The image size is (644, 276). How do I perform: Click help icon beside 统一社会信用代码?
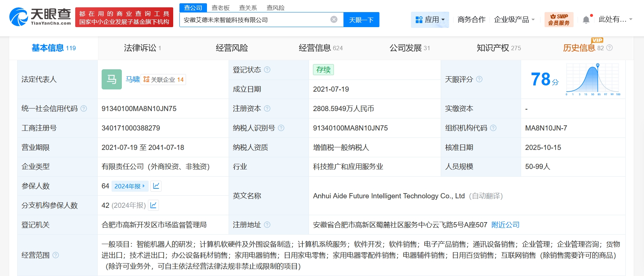point(84,108)
